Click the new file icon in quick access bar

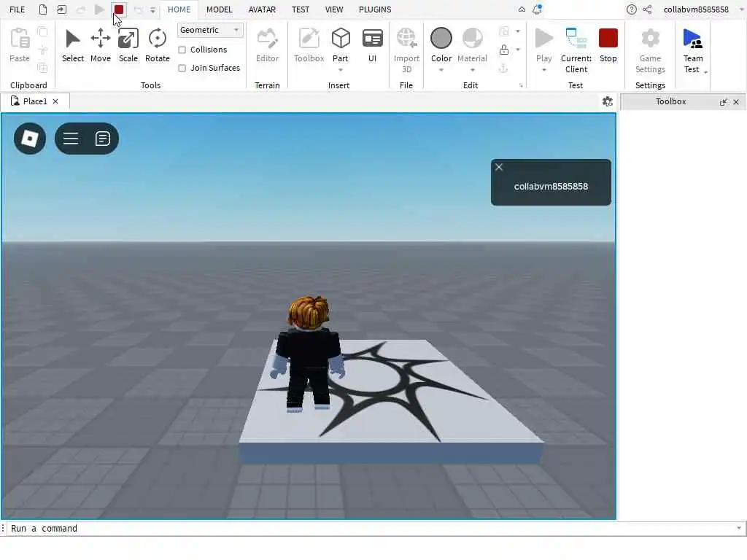click(43, 9)
